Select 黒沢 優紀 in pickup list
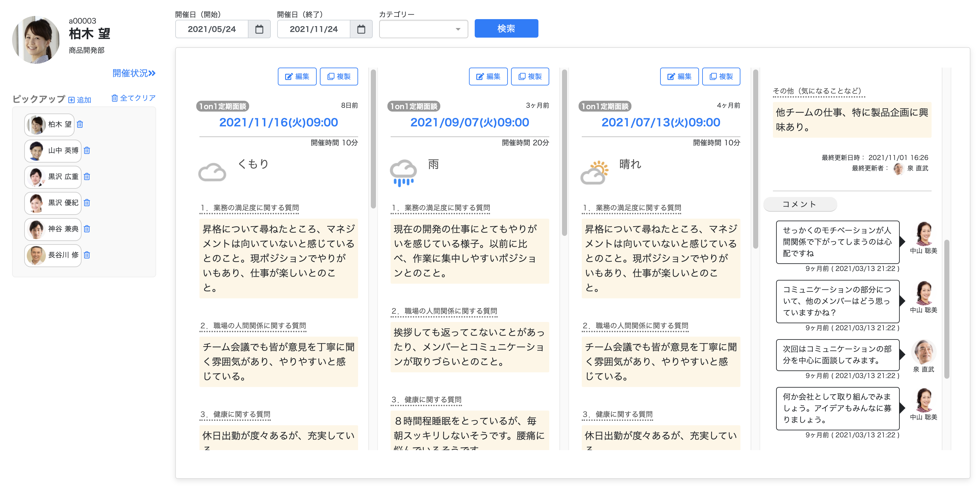980x489 pixels. pyautogui.click(x=53, y=203)
